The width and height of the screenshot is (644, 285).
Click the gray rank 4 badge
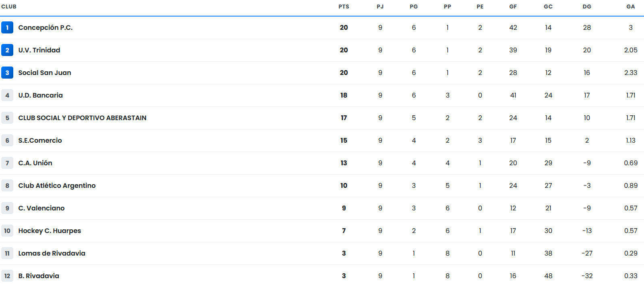click(7, 95)
